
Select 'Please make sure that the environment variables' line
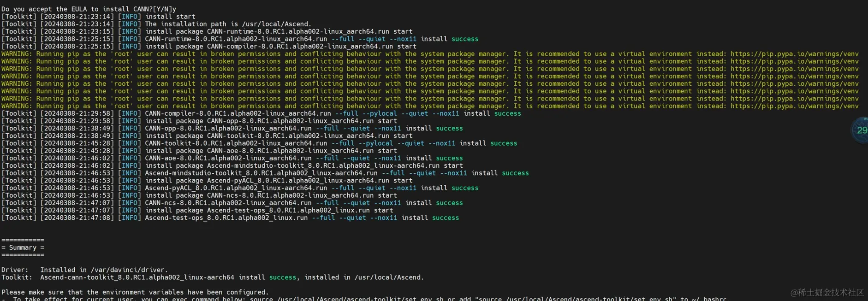[135, 292]
